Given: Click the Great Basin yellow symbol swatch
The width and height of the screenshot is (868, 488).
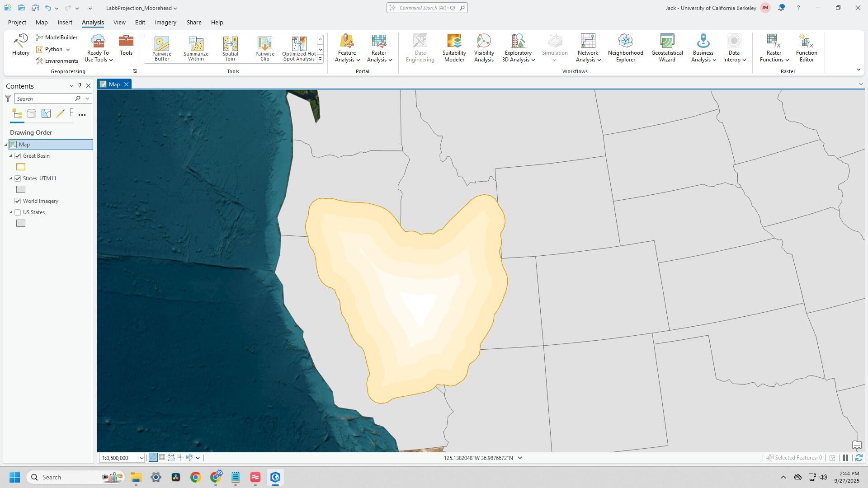Looking at the screenshot, I should [21, 167].
